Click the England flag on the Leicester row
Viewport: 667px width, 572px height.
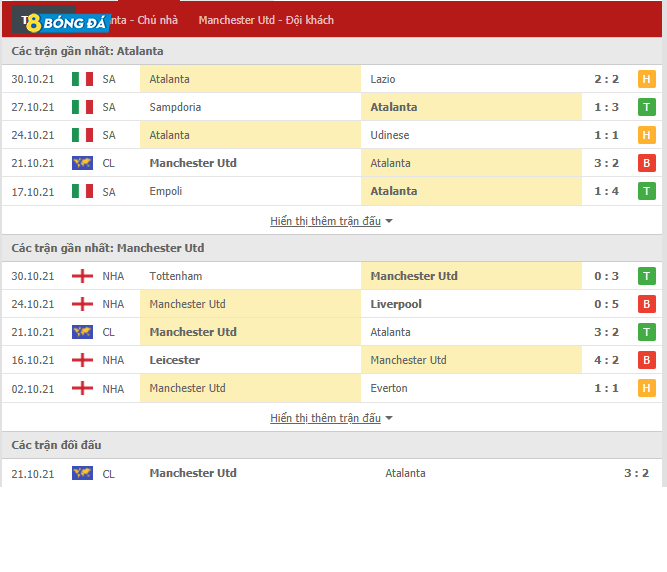(x=82, y=360)
